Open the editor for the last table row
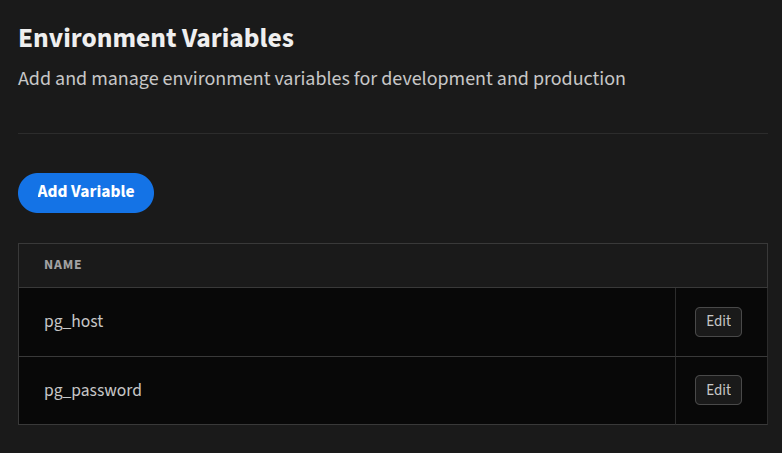This screenshot has height=453, width=782. click(x=718, y=390)
